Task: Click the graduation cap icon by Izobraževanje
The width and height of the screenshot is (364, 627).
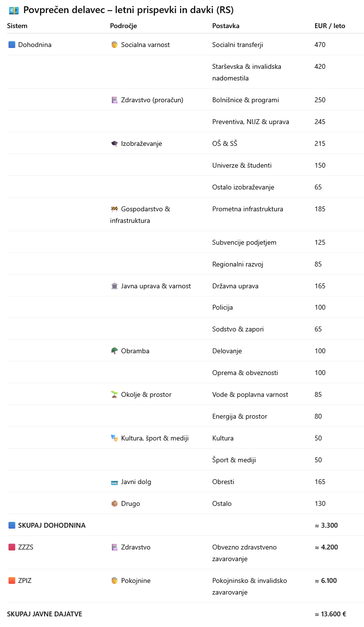Action: 114,144
